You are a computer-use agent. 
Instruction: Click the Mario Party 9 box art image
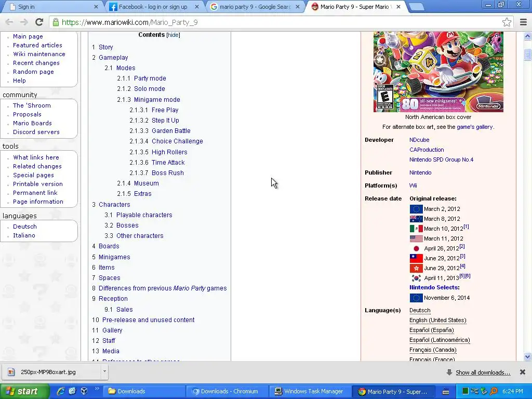(438, 72)
